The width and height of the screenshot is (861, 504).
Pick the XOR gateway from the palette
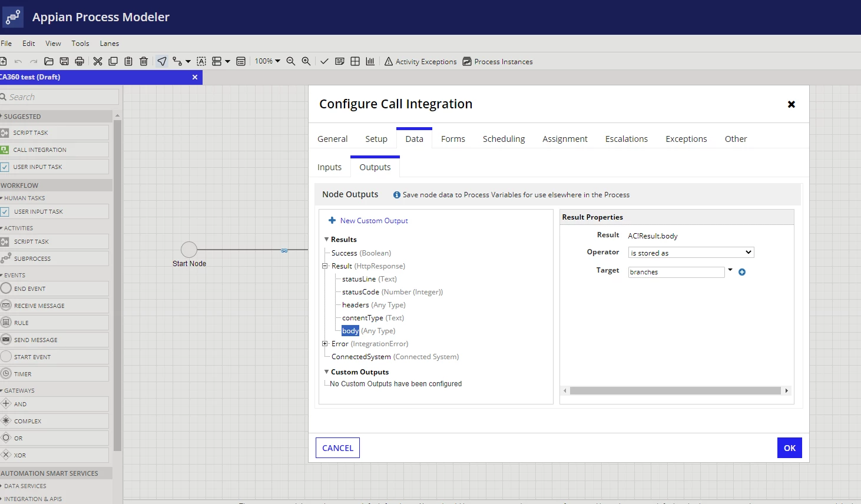click(x=54, y=455)
